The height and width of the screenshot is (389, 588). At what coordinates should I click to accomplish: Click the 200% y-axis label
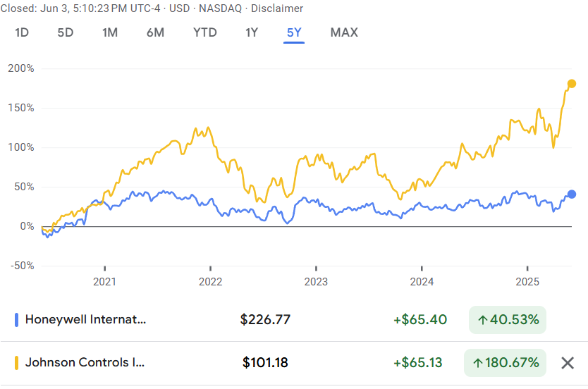[x=21, y=68]
